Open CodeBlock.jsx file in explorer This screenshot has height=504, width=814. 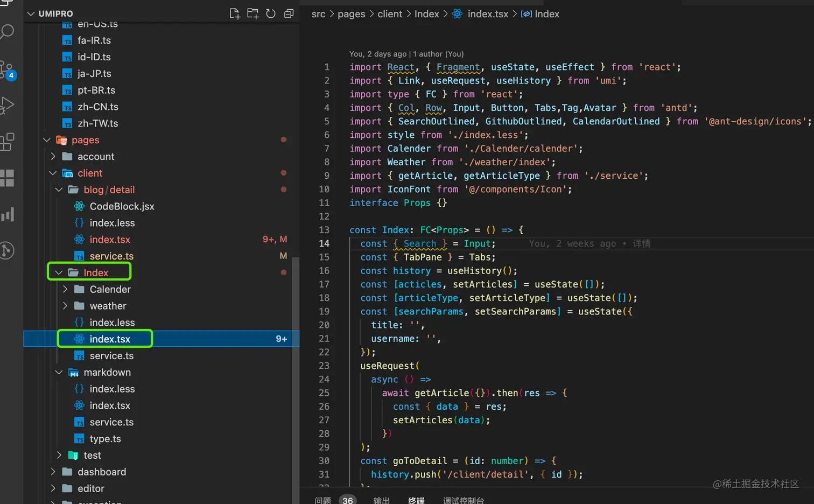pyautogui.click(x=122, y=207)
